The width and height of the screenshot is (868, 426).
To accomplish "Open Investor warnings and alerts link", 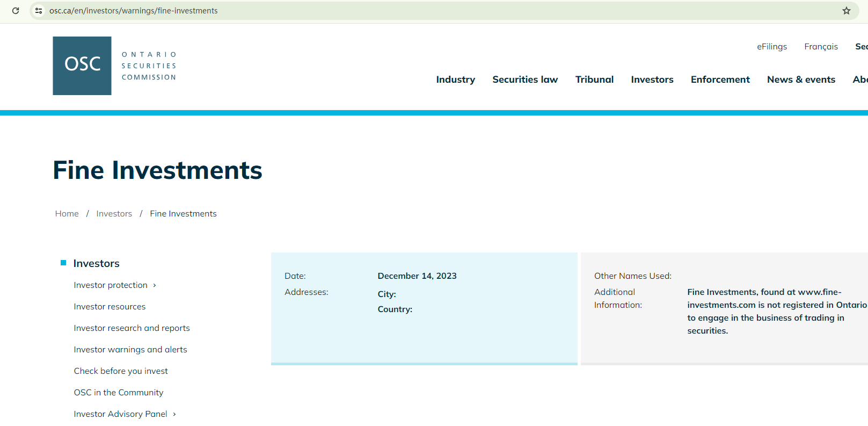I will (130, 350).
